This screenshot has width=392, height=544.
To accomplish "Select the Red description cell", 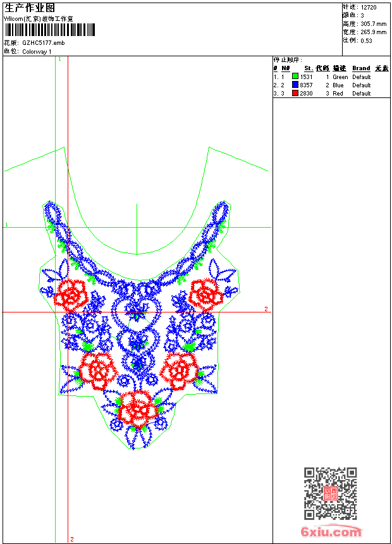I will [x=338, y=94].
